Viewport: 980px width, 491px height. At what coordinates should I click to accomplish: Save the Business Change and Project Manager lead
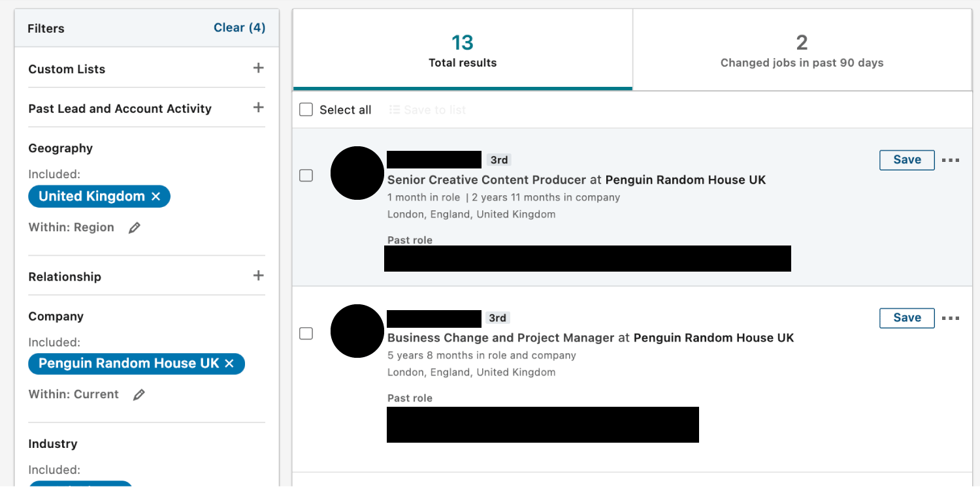(x=907, y=318)
